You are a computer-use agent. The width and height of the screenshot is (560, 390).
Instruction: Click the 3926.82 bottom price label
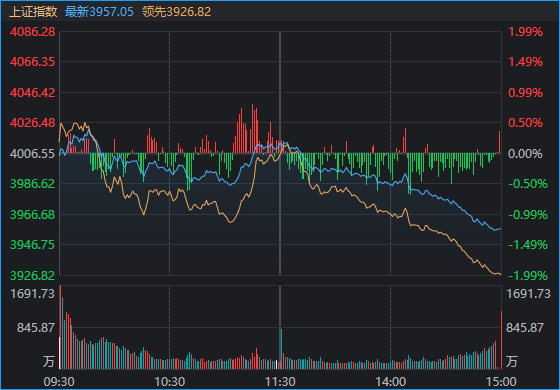click(x=32, y=275)
